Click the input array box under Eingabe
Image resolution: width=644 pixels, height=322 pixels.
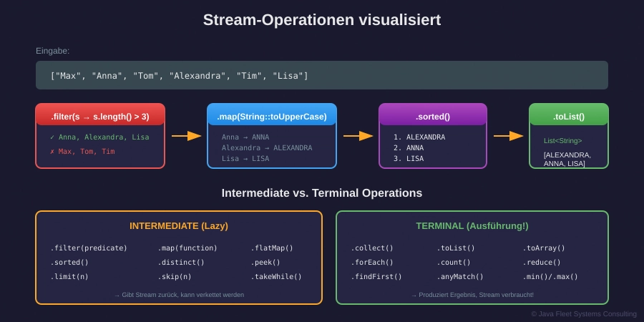coord(322,75)
